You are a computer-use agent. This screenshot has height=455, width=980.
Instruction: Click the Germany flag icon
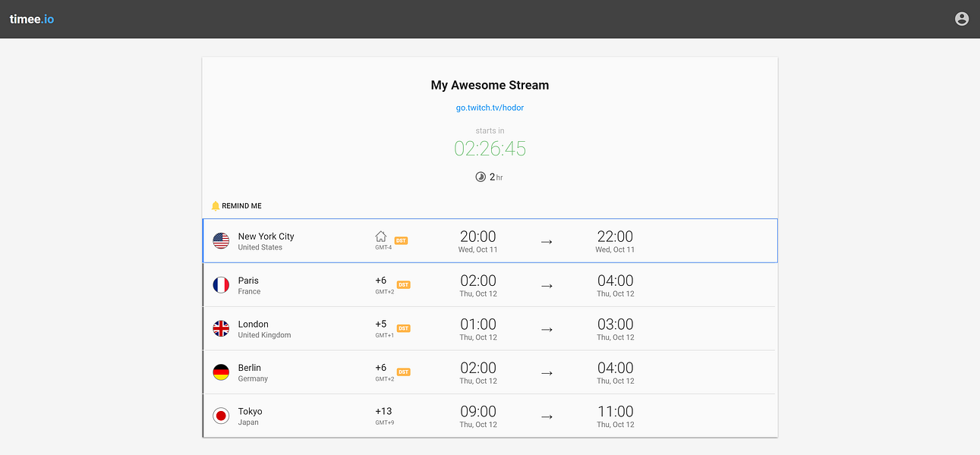[221, 372]
